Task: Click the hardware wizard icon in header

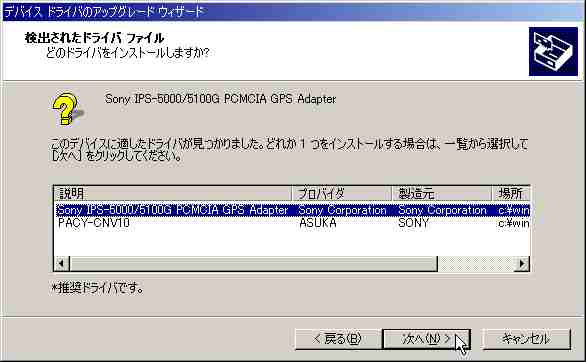Action: (x=553, y=52)
